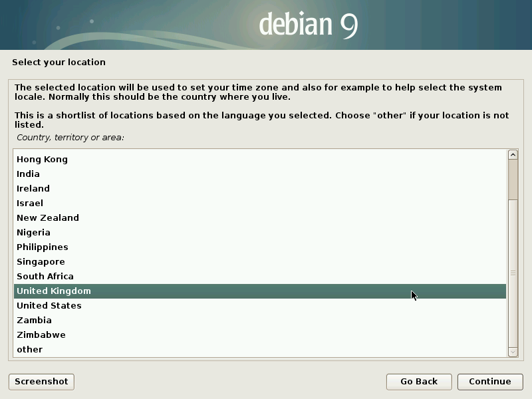Choose United States from the list
Viewport: 532px width, 399px height.
260,306
